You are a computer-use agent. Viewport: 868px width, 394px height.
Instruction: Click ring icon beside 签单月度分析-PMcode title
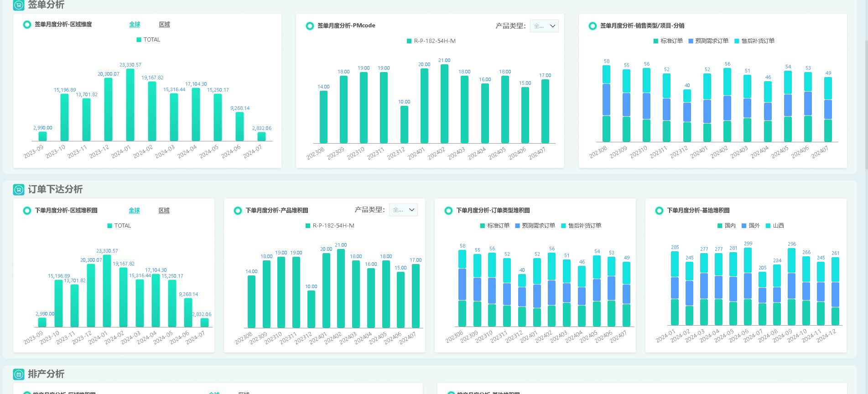click(x=310, y=26)
